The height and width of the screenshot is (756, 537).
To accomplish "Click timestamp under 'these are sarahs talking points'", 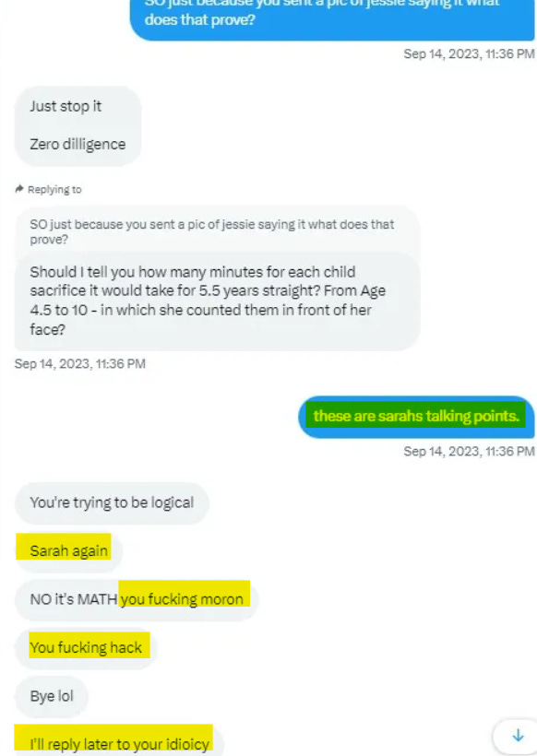I will pyautogui.click(x=469, y=451).
